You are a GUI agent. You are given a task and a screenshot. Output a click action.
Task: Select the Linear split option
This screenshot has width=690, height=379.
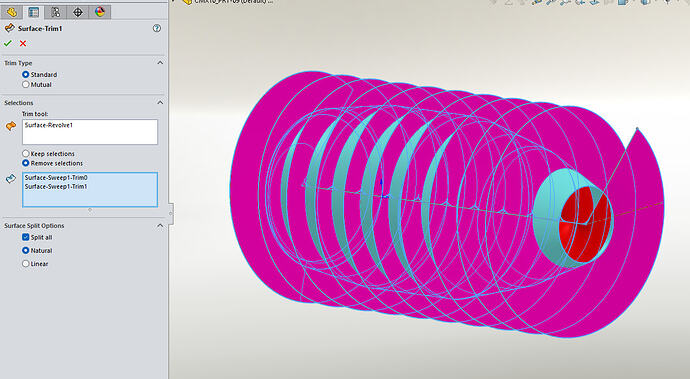(x=26, y=263)
